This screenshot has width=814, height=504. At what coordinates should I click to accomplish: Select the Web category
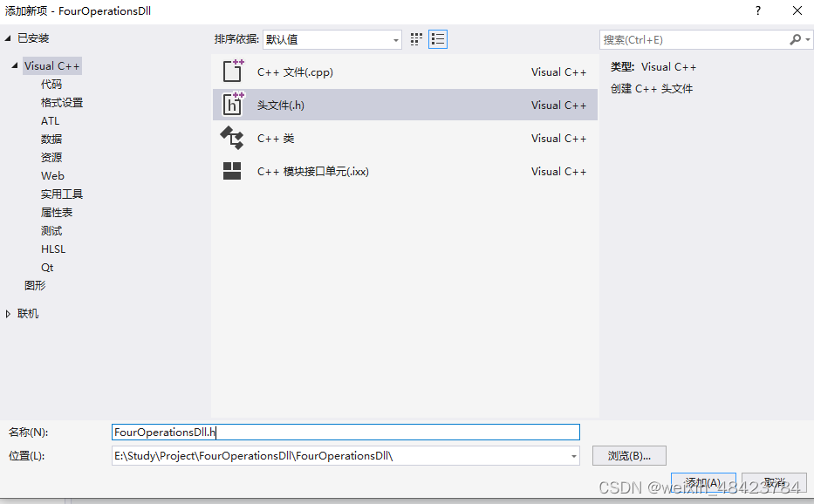click(52, 175)
